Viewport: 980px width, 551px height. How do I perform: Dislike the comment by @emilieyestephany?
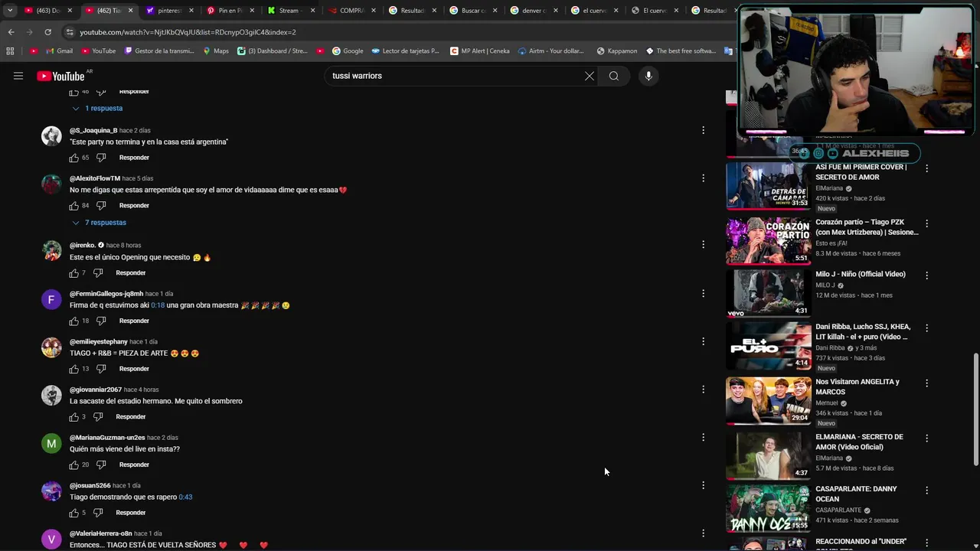[101, 369]
